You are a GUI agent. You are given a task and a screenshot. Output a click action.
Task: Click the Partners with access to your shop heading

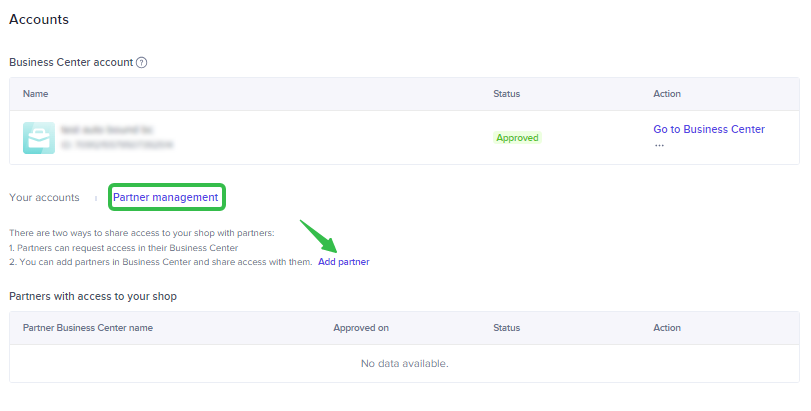tap(93, 296)
